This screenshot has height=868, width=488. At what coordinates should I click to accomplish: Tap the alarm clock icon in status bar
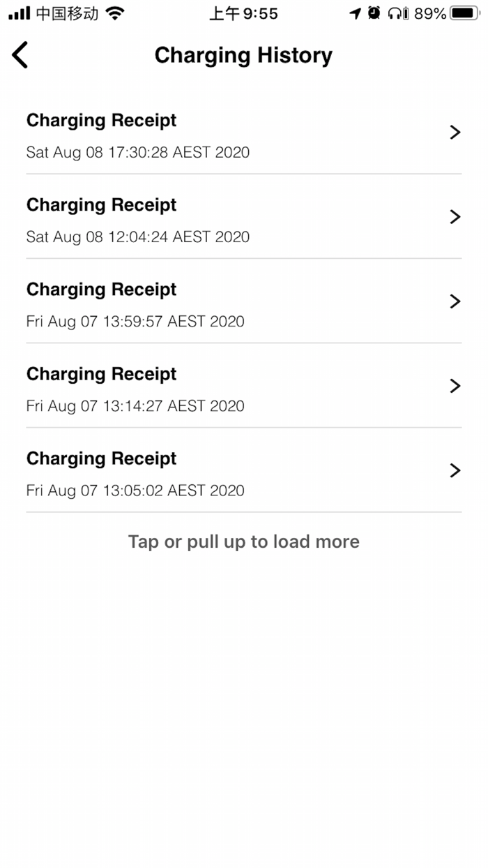375,12
